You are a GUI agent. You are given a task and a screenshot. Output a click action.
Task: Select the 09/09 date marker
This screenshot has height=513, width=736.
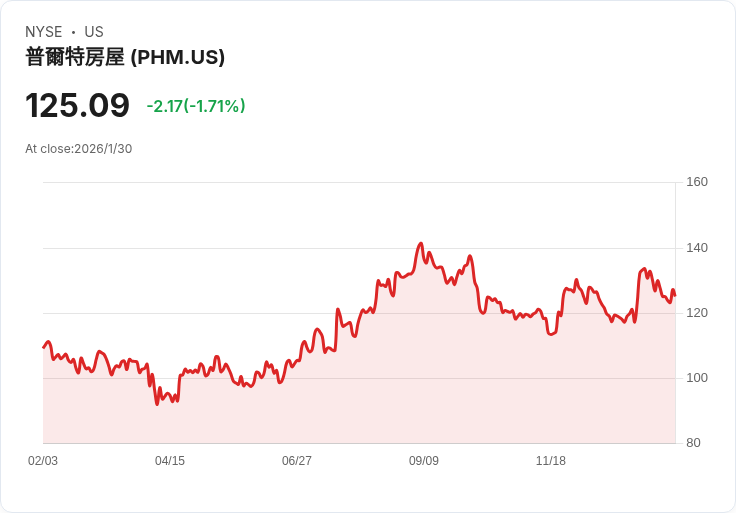(424, 461)
